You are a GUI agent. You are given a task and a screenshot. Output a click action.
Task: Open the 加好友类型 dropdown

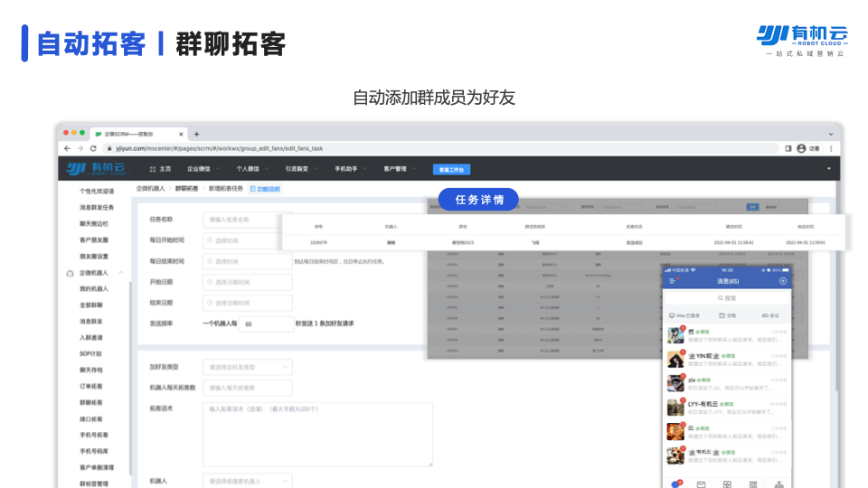(x=249, y=367)
